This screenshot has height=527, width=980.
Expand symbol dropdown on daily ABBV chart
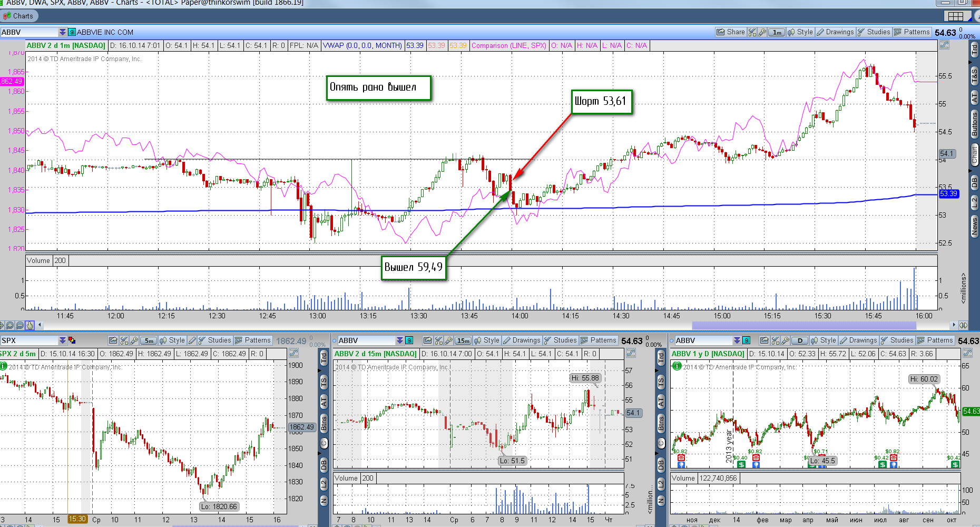pos(737,340)
